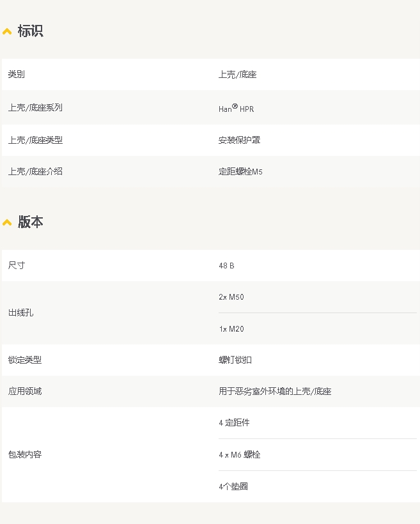Select the 上壳/底座介绍 label

(35, 171)
